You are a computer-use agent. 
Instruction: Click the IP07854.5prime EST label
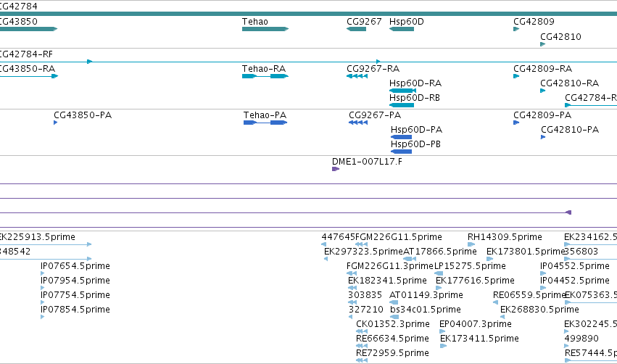[75, 310]
